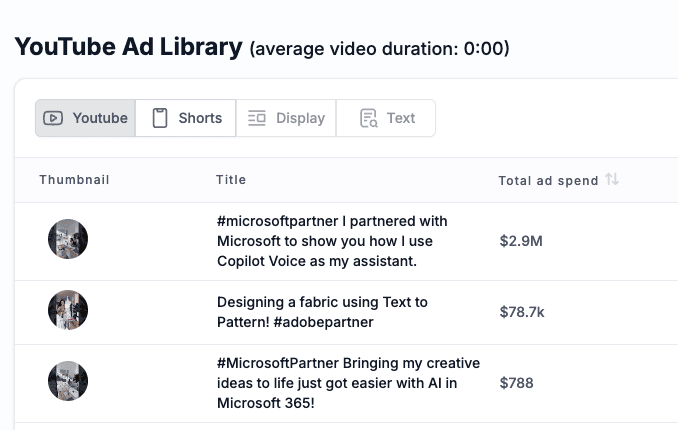Click the Shorts phone icon
This screenshot has width=678, height=430.
[160, 118]
